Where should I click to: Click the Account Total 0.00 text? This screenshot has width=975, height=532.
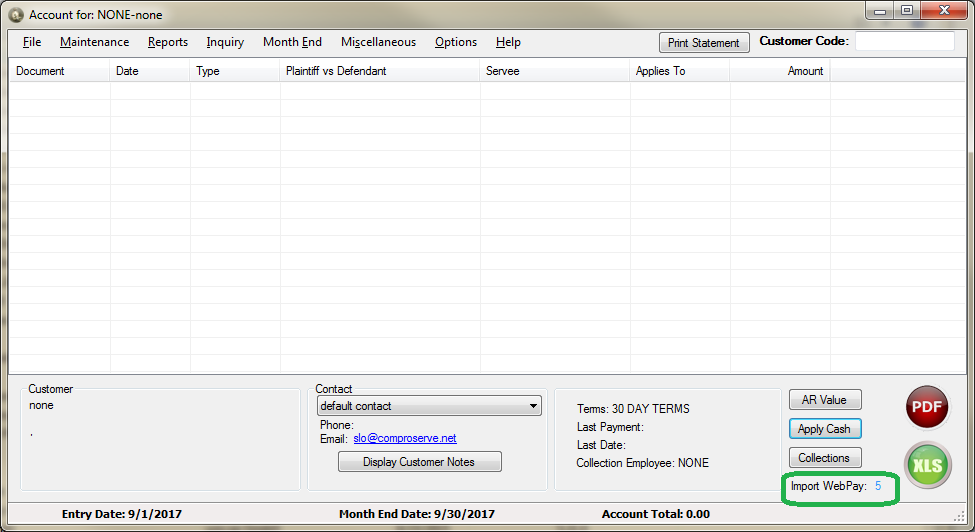[656, 514]
